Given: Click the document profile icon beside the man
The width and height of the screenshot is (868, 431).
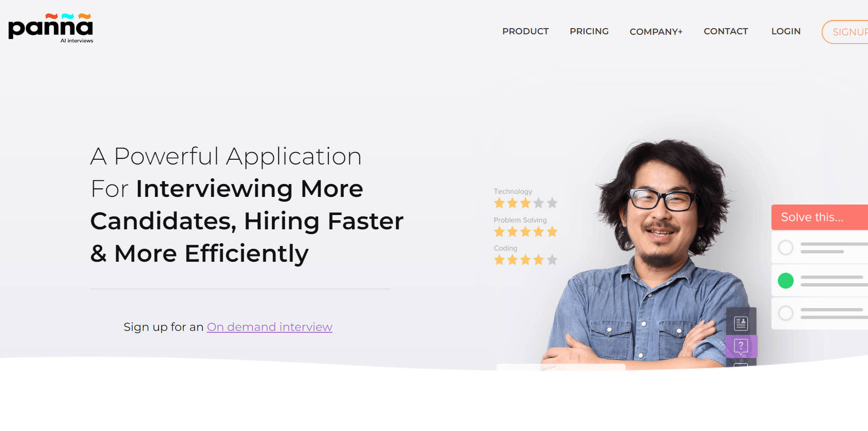Looking at the screenshot, I should [x=741, y=323].
